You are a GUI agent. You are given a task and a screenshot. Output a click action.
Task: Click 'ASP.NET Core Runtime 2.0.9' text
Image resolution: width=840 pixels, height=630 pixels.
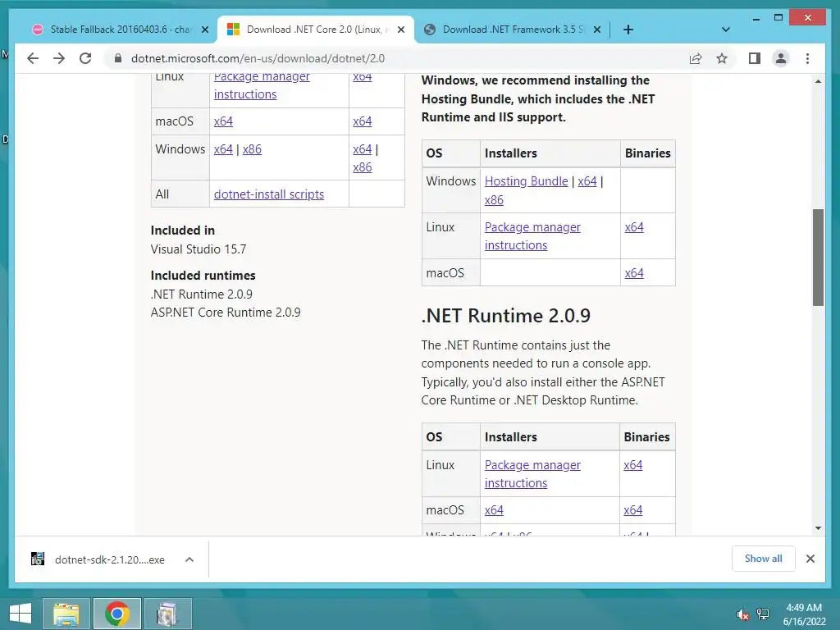pyautogui.click(x=226, y=313)
